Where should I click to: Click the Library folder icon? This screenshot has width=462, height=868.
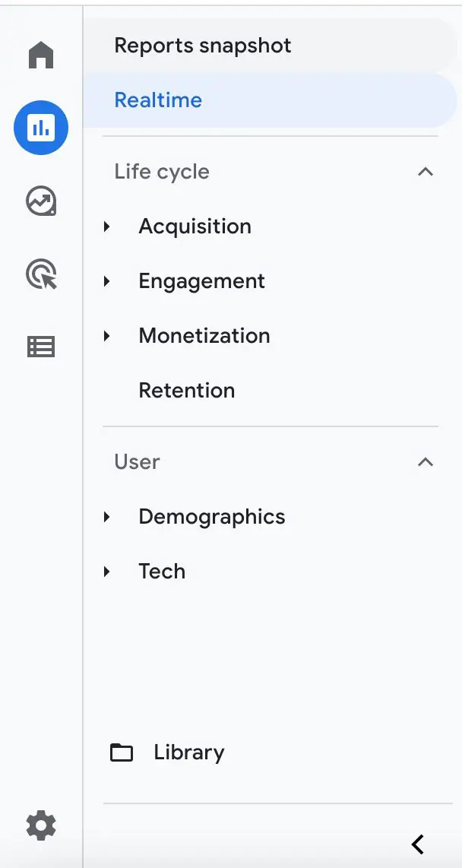pyautogui.click(x=122, y=753)
